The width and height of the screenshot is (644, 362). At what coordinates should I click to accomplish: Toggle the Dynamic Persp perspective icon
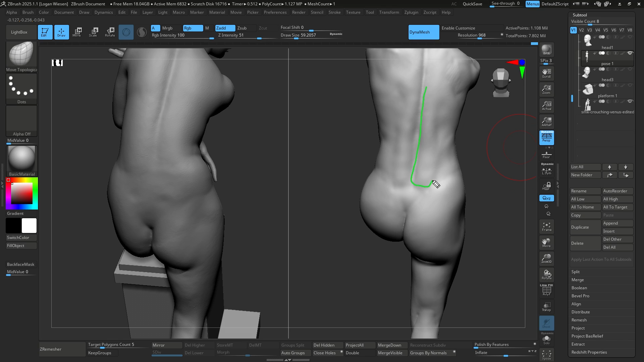pyautogui.click(x=546, y=137)
